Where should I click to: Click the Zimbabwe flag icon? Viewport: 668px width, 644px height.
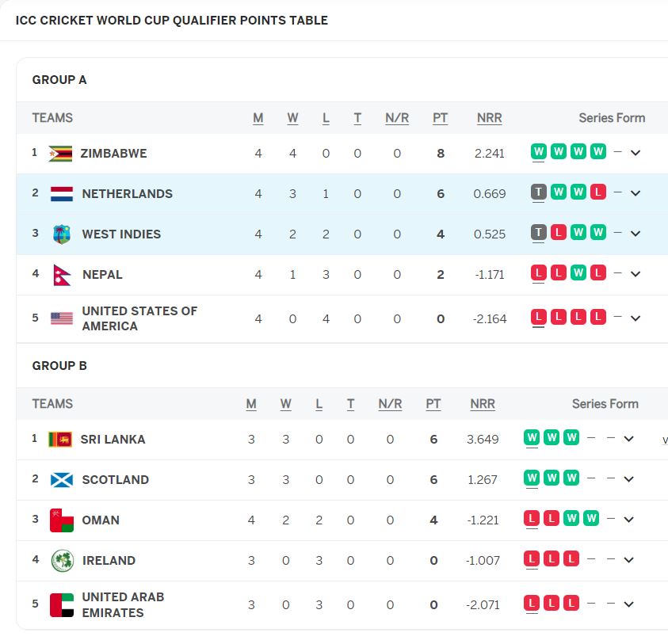(x=60, y=154)
